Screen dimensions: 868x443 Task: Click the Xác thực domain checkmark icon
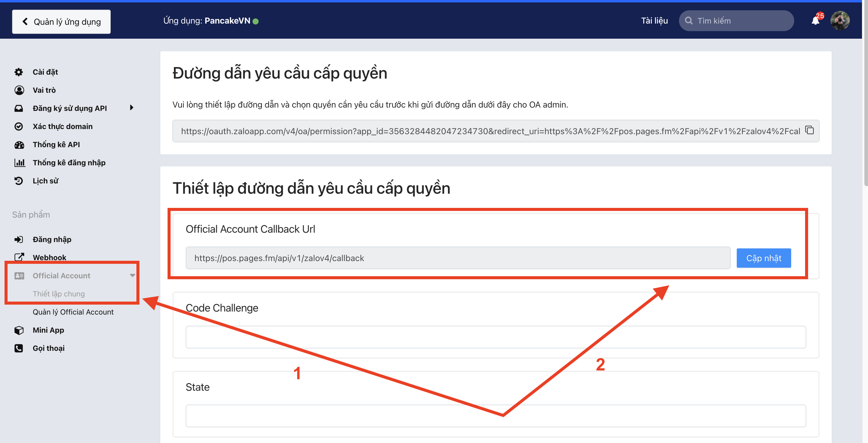pos(19,127)
